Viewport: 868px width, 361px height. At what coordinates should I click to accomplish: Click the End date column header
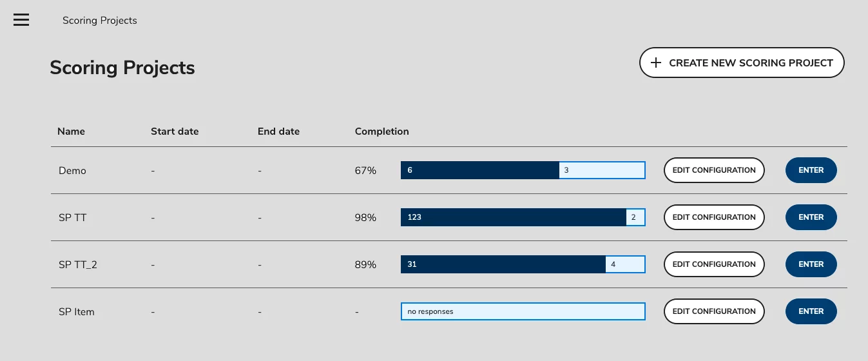[278, 132]
